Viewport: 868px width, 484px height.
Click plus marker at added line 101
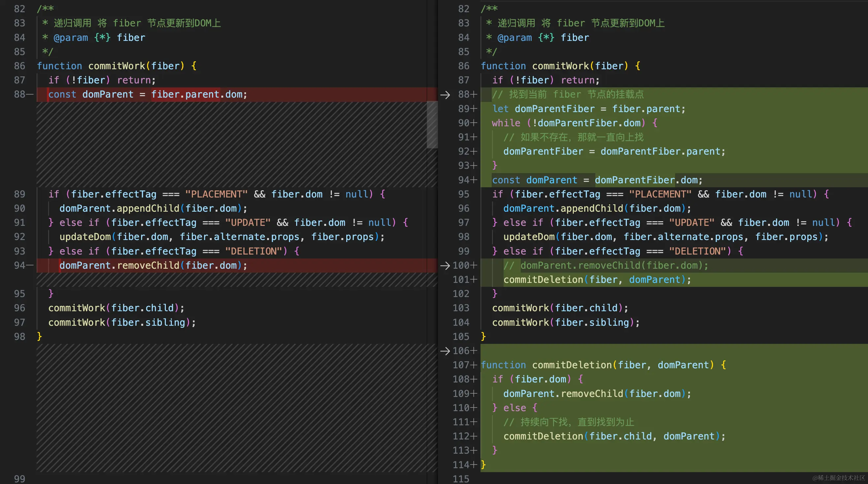pos(474,280)
